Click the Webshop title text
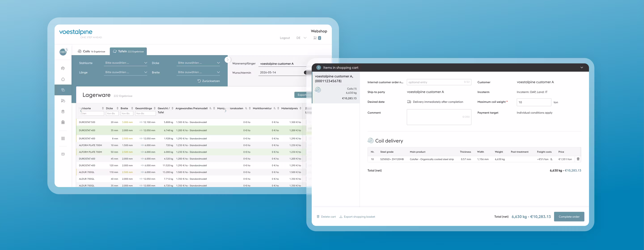Screen dimensions: 644x250 pos(319,31)
